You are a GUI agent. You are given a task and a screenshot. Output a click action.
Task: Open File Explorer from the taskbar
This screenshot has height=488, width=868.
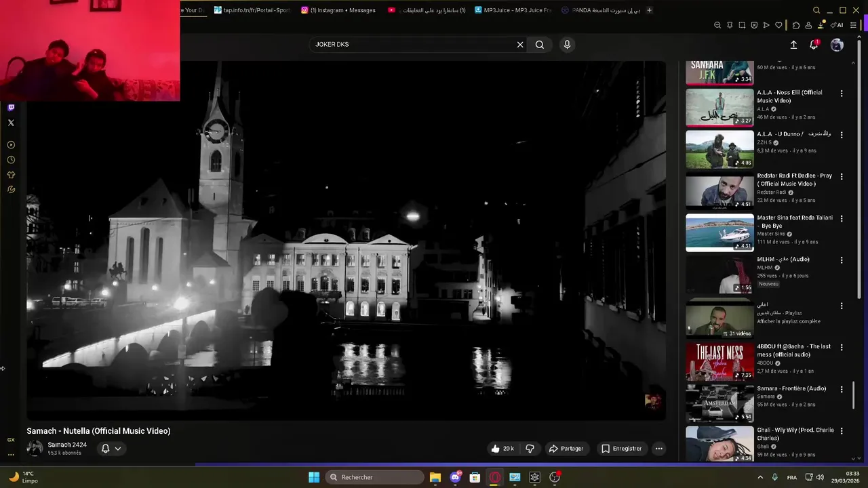tap(435, 477)
